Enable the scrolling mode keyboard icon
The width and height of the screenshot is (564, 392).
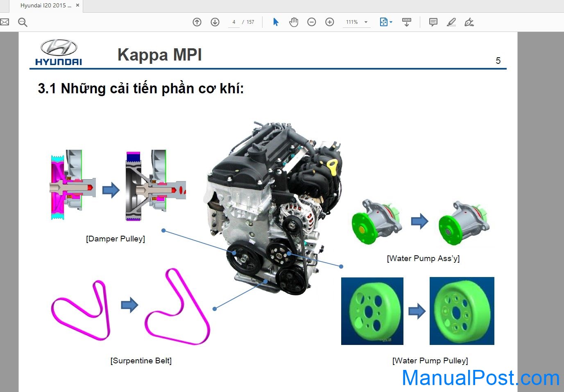click(x=407, y=22)
